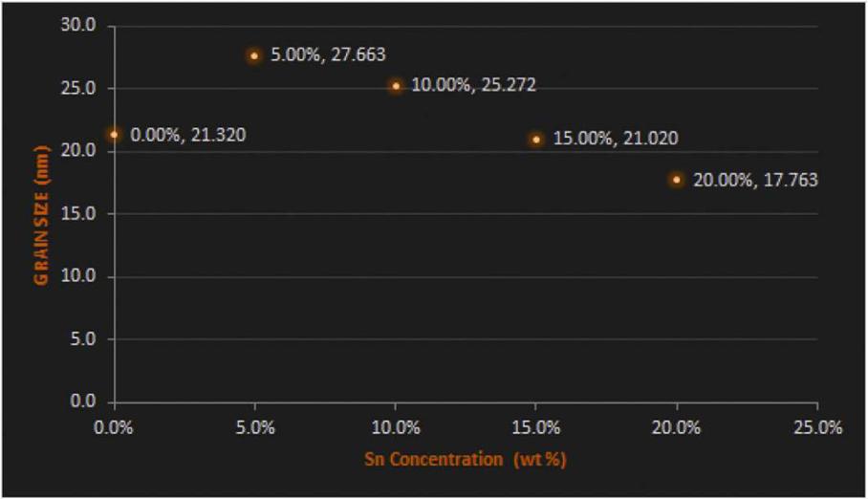This screenshot has width=868, height=499.
Task: Select the 20.0% tick label on the horizontal axis
Action: click(677, 428)
